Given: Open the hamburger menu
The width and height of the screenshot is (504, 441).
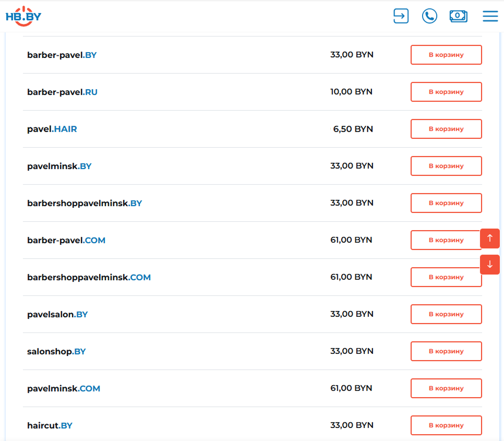Looking at the screenshot, I should pos(490,16).
